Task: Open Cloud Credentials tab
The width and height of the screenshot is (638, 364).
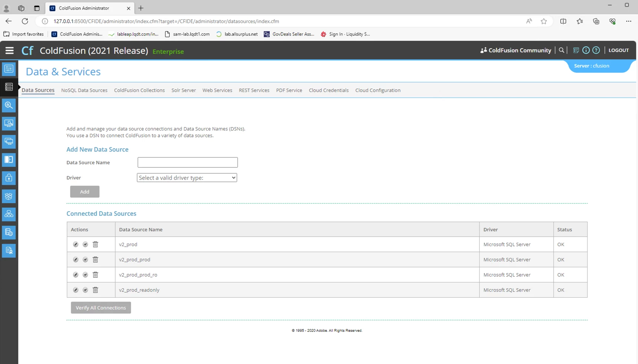Action: (329, 90)
